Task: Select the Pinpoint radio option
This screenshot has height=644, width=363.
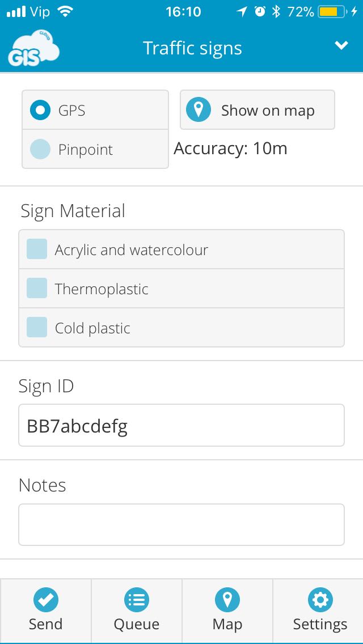Action: pos(95,149)
